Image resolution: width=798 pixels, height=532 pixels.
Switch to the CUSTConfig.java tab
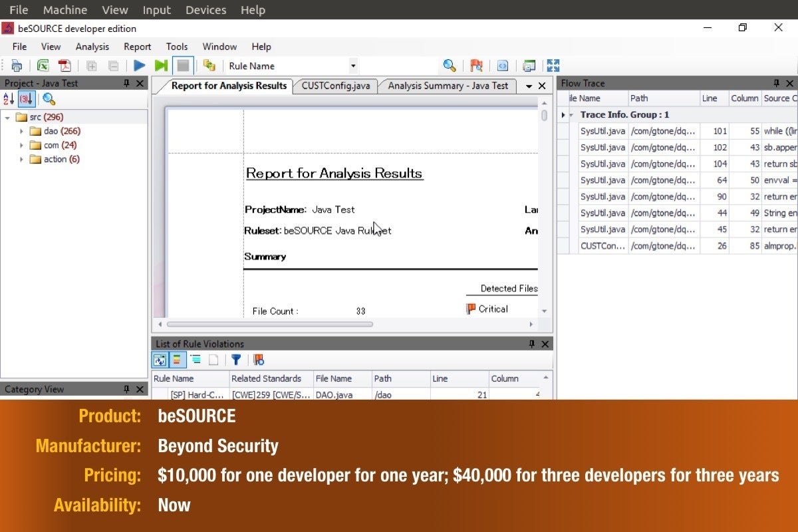[336, 85]
